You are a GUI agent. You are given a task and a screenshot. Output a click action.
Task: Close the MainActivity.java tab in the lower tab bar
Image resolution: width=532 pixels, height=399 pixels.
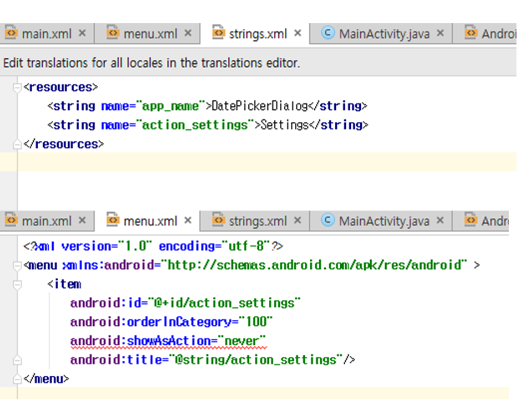[x=440, y=221]
